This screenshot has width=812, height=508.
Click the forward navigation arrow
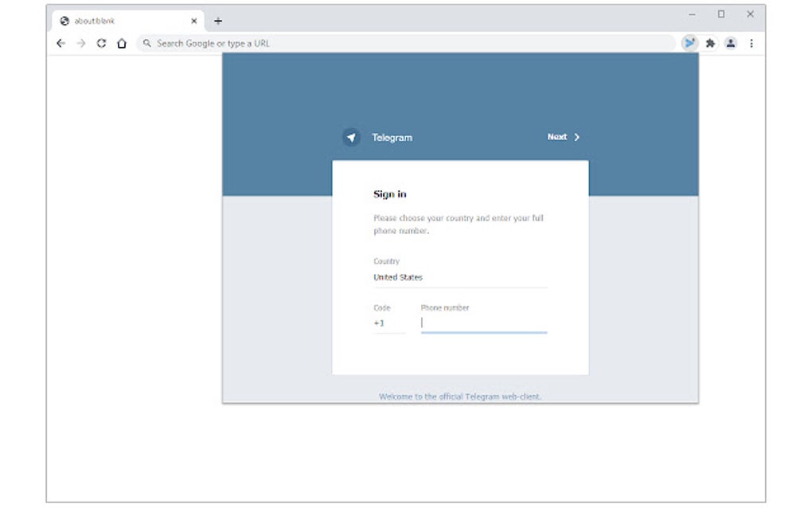click(x=80, y=43)
